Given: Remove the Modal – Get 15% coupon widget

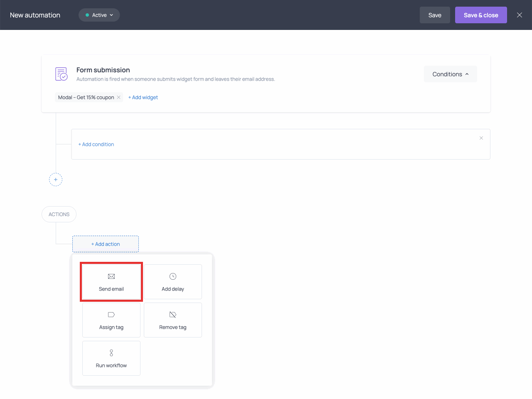Looking at the screenshot, I should click(119, 97).
